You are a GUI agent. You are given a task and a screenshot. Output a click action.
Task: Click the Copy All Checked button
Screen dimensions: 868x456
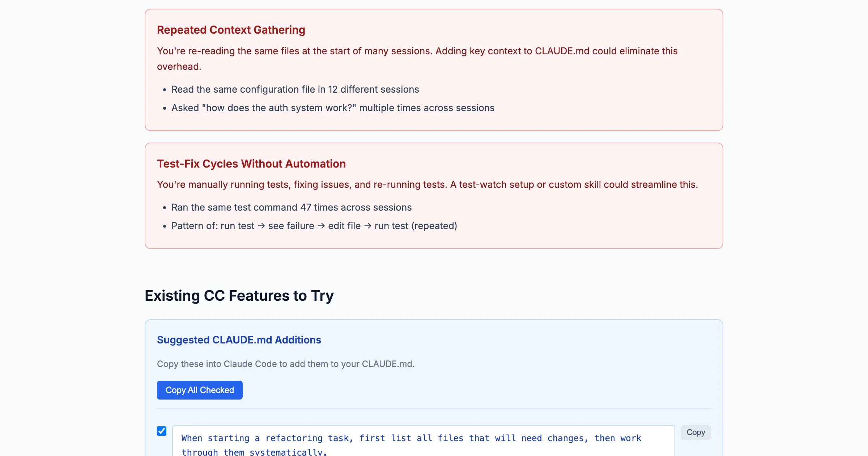click(x=199, y=390)
